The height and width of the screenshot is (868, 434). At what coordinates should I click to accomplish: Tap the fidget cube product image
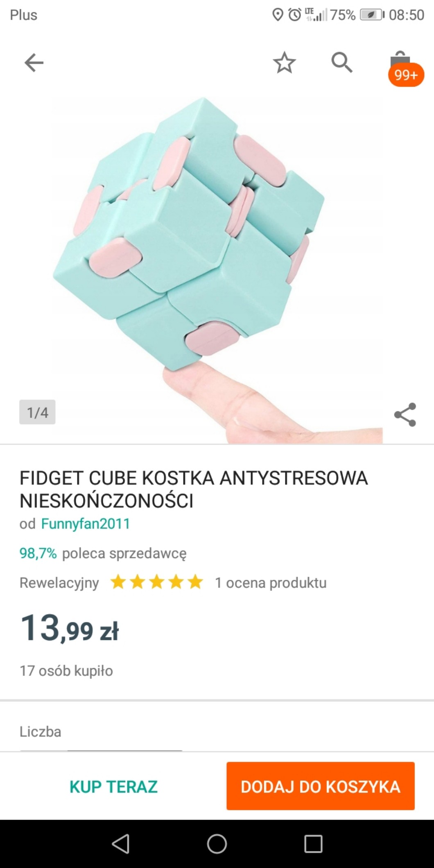pos(217,270)
